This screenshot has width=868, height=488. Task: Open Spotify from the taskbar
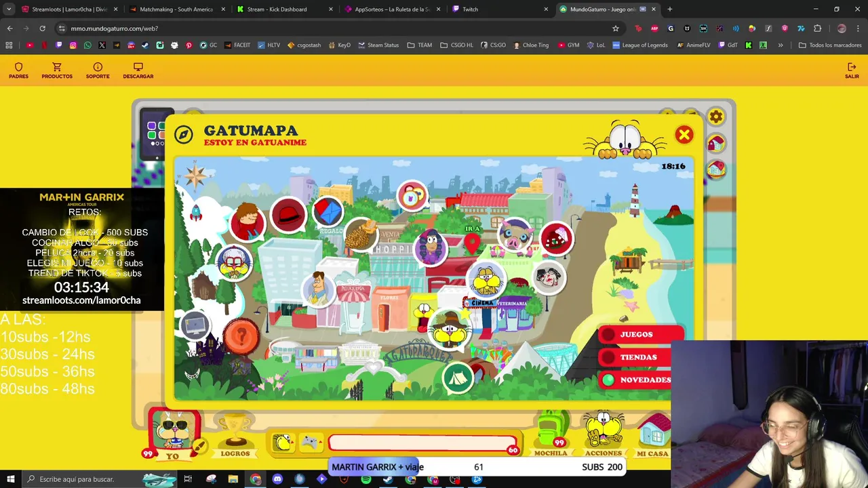coord(366,479)
